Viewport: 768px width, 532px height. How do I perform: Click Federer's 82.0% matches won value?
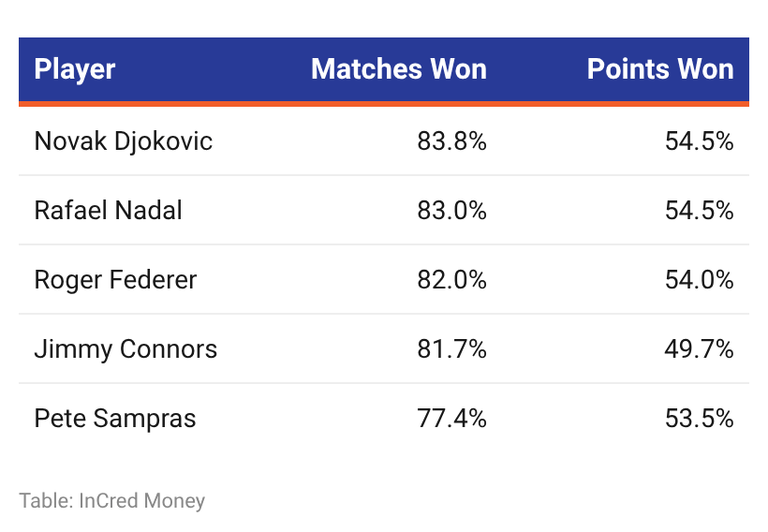[x=451, y=280]
